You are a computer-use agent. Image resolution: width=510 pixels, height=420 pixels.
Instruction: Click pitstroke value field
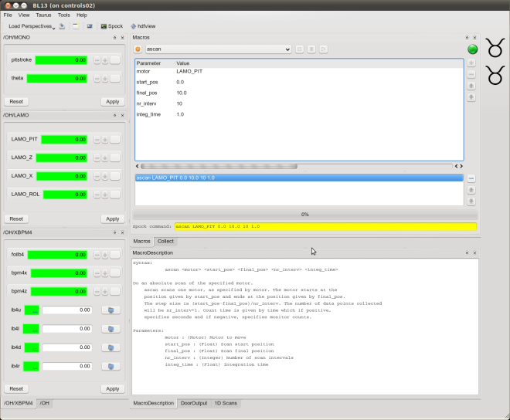click(x=61, y=60)
